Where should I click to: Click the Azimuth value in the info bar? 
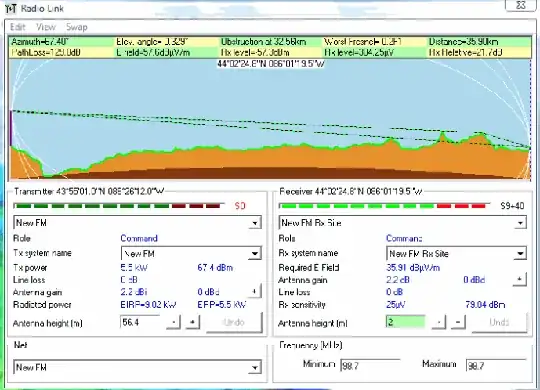tap(40, 42)
